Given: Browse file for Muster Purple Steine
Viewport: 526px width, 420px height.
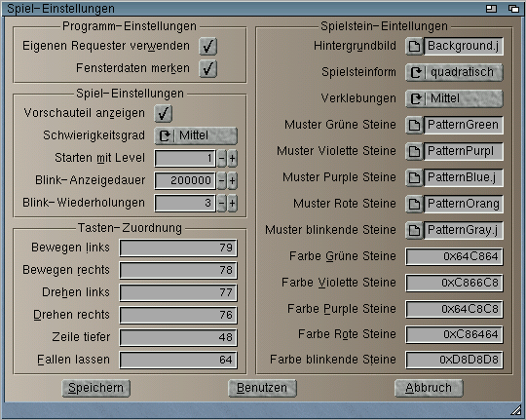Looking at the screenshot, I should point(414,177).
